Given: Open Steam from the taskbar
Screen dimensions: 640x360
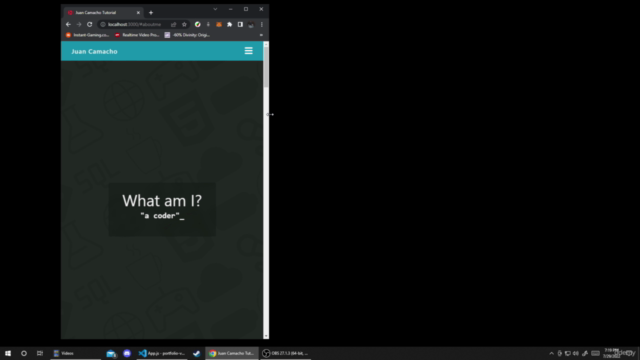Looking at the screenshot, I should click(196, 353).
